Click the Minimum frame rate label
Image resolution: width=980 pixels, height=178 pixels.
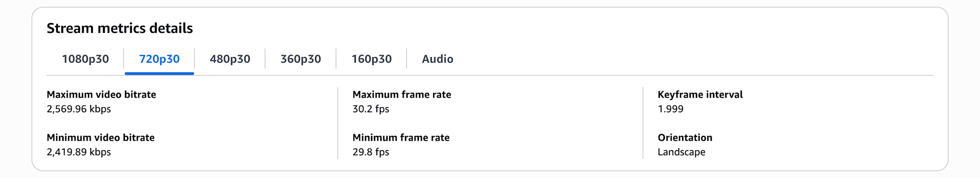tap(401, 137)
